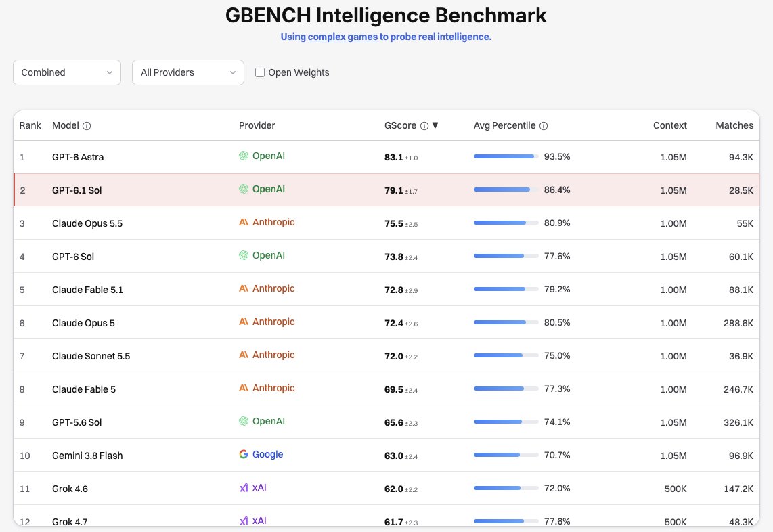This screenshot has height=532, width=773.
Task: Click the 55K matches value
Action: coord(745,223)
